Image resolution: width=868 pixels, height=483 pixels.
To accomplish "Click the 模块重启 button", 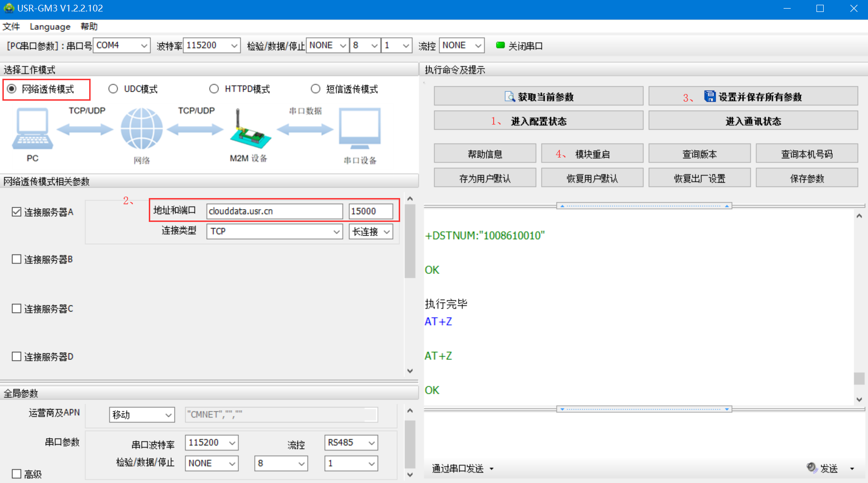I will pyautogui.click(x=592, y=154).
